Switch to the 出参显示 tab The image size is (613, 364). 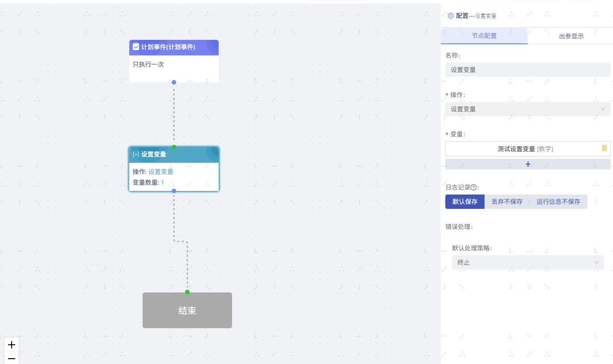click(571, 36)
